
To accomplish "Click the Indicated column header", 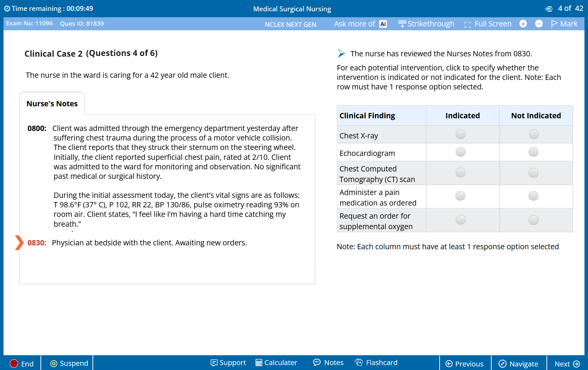I will click(462, 115).
